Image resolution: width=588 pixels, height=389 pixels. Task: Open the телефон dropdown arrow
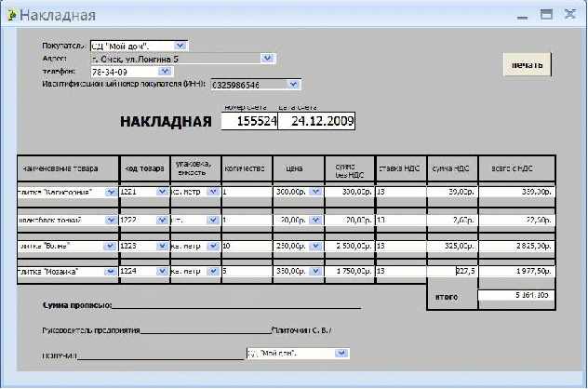(x=165, y=71)
